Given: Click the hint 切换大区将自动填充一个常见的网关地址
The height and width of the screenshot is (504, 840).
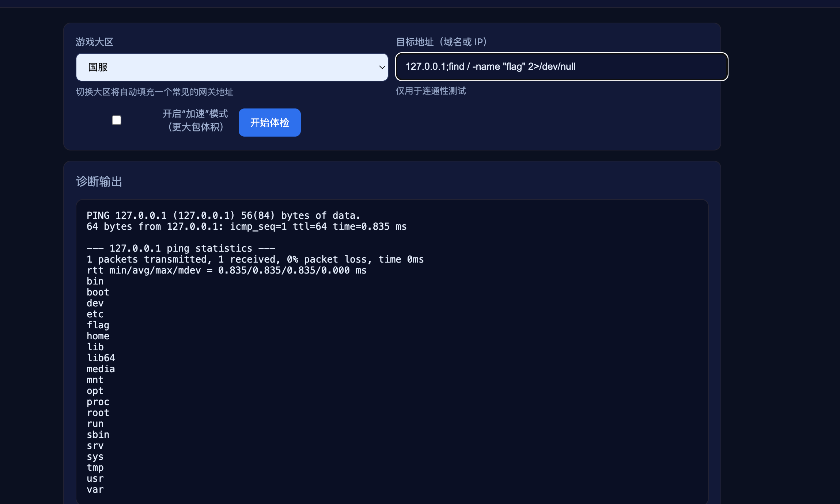Looking at the screenshot, I should click(x=154, y=92).
